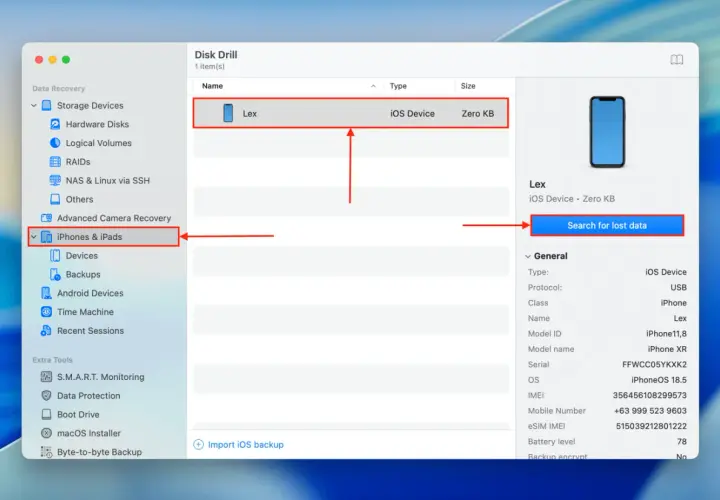Collapse the Storage Devices tree chevron

tap(34, 105)
